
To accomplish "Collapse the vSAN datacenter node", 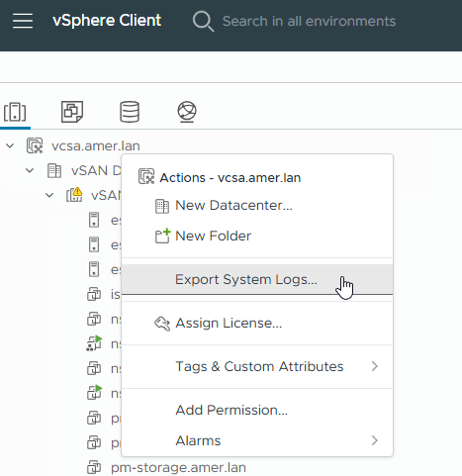I will coord(30,170).
